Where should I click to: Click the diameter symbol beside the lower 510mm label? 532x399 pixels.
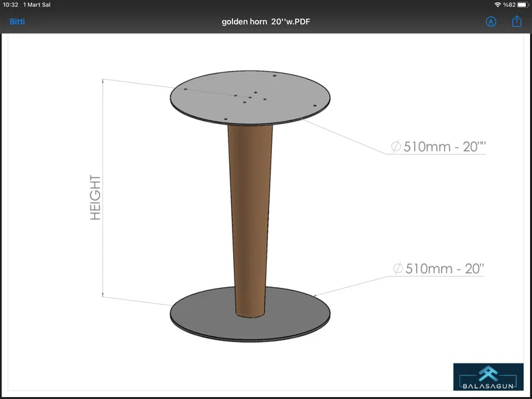[x=398, y=269]
